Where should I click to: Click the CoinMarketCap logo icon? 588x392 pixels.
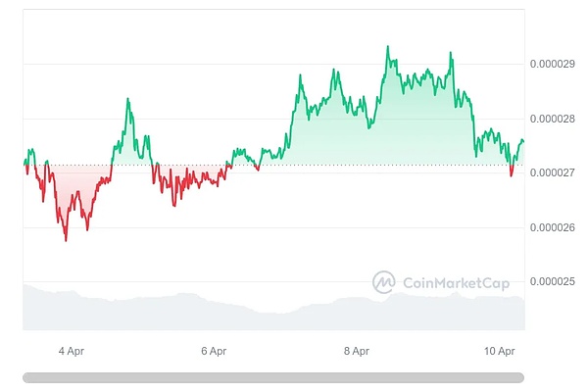(x=383, y=282)
